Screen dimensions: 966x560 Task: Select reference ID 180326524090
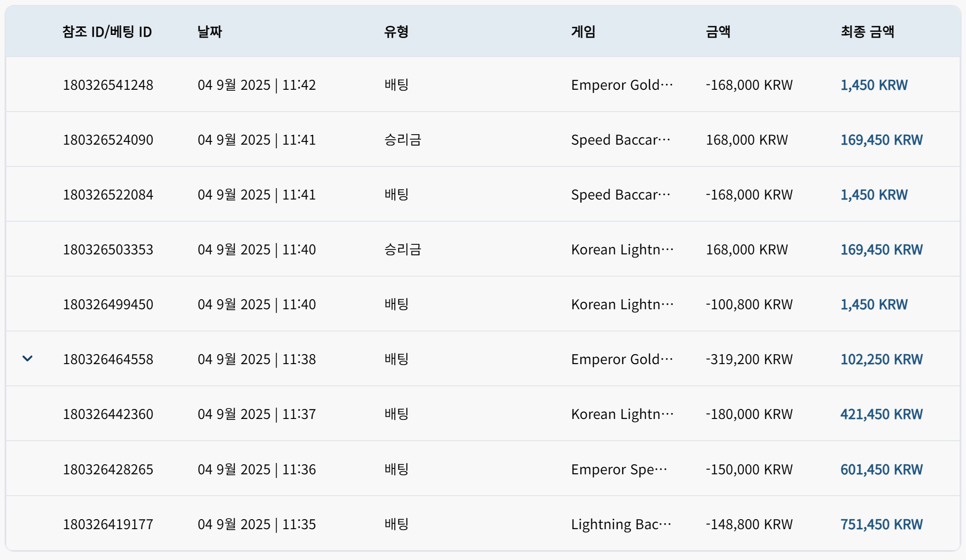(108, 140)
